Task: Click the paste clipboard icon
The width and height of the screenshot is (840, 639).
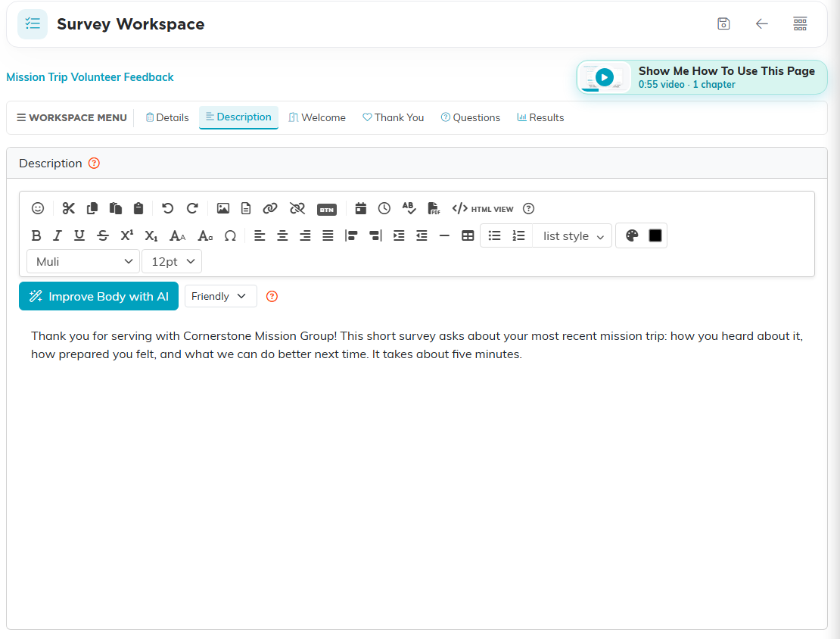Action: pyautogui.click(x=138, y=208)
